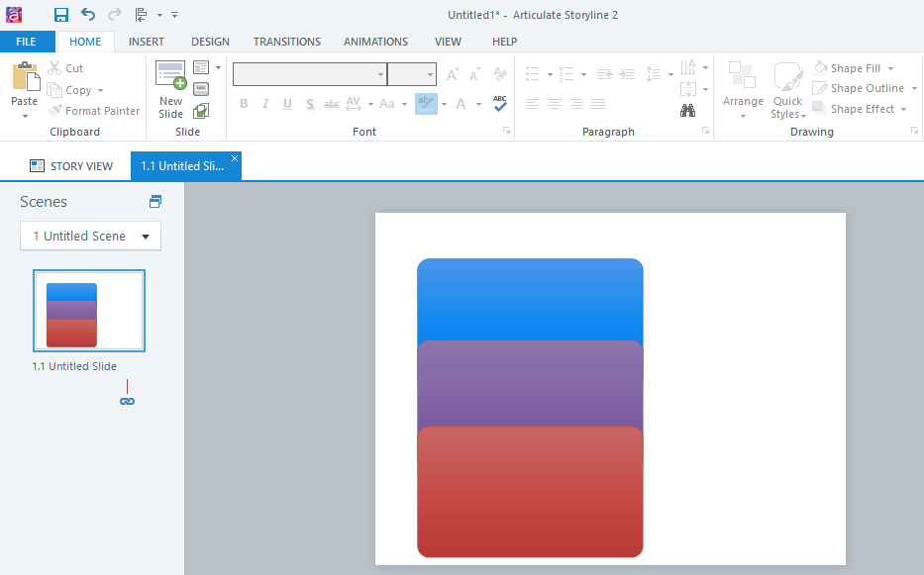Open the STORY VIEW tab
The width and height of the screenshot is (924, 575).
(71, 165)
